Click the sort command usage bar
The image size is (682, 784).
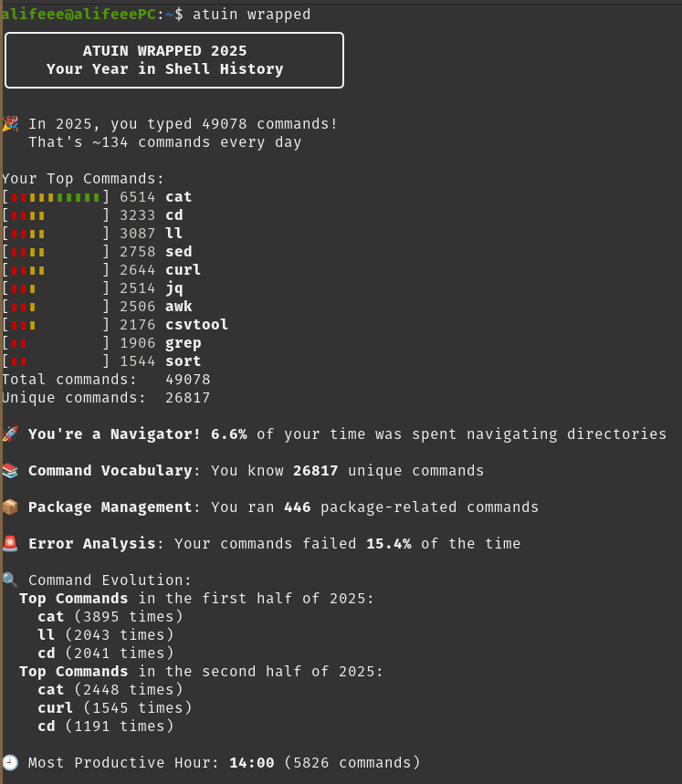point(56,361)
